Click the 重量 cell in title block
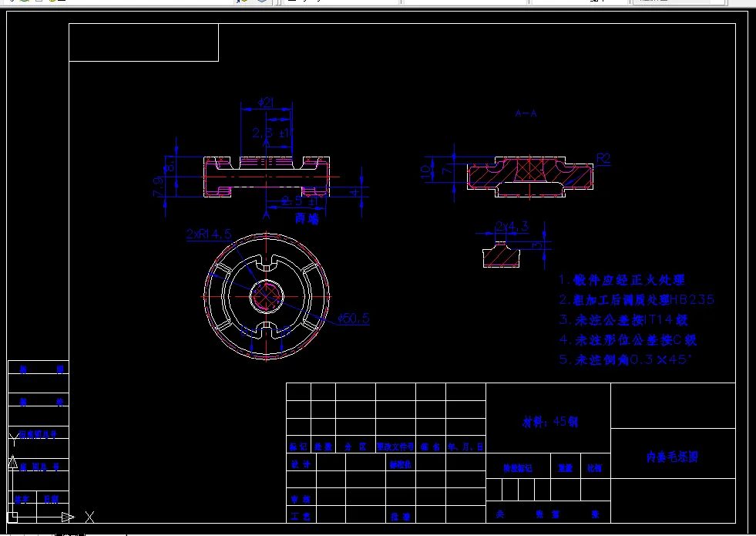Screen dimensions: 756x536 pyautogui.click(x=565, y=467)
